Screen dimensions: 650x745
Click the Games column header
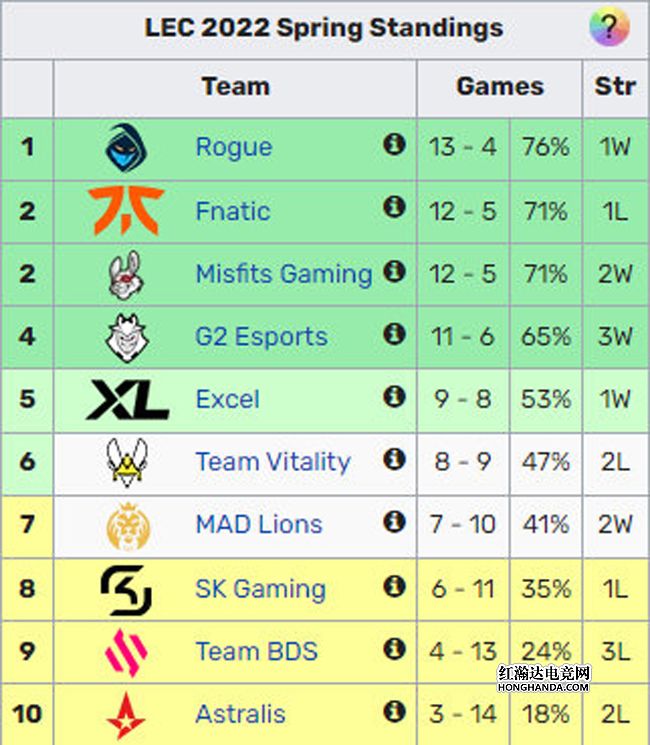[x=499, y=87]
